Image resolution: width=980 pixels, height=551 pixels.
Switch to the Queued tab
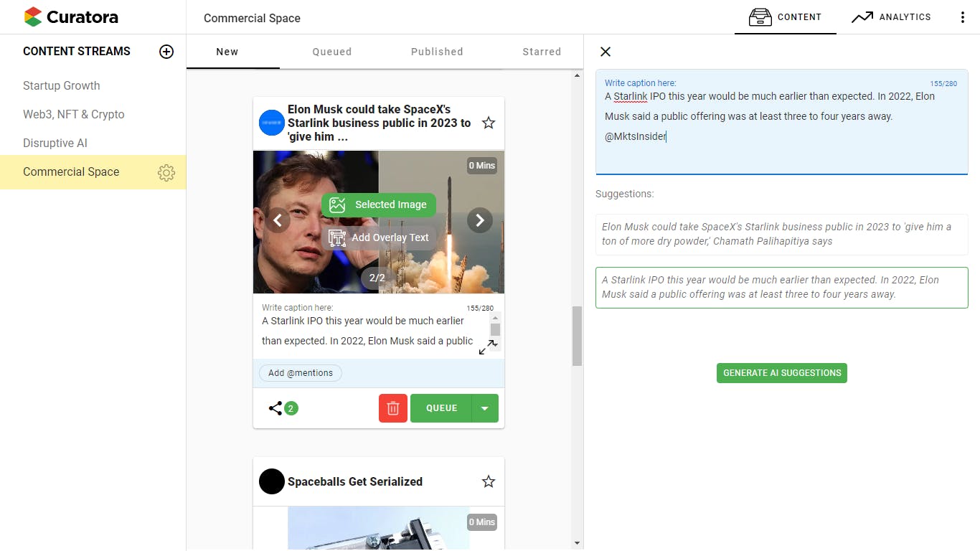(x=332, y=52)
